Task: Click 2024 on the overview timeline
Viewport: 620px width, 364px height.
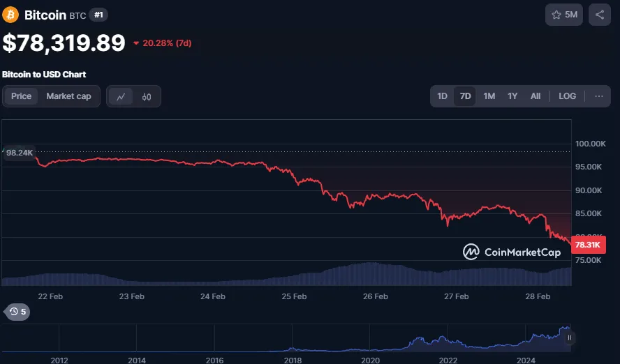Action: coord(526,360)
